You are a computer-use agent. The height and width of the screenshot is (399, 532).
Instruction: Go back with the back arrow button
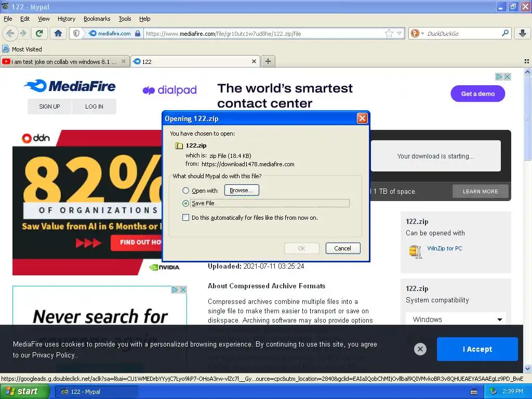[x=10, y=33]
